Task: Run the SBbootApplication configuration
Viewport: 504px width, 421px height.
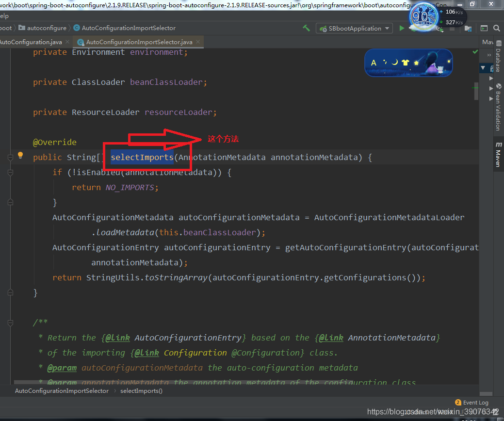Action: click(x=402, y=28)
